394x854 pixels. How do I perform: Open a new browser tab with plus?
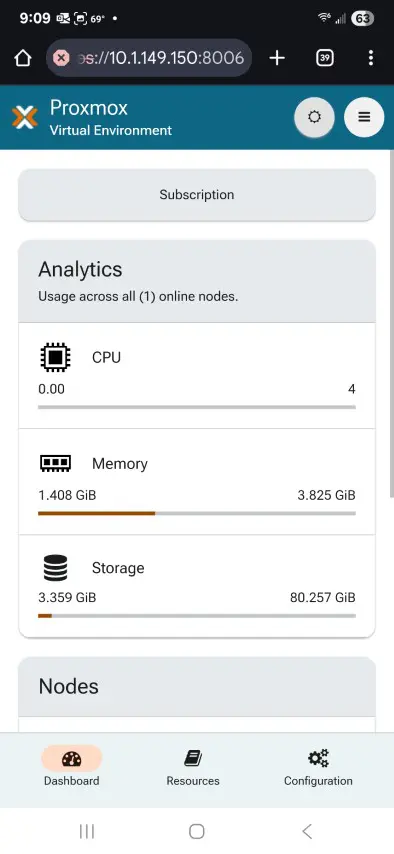click(277, 58)
